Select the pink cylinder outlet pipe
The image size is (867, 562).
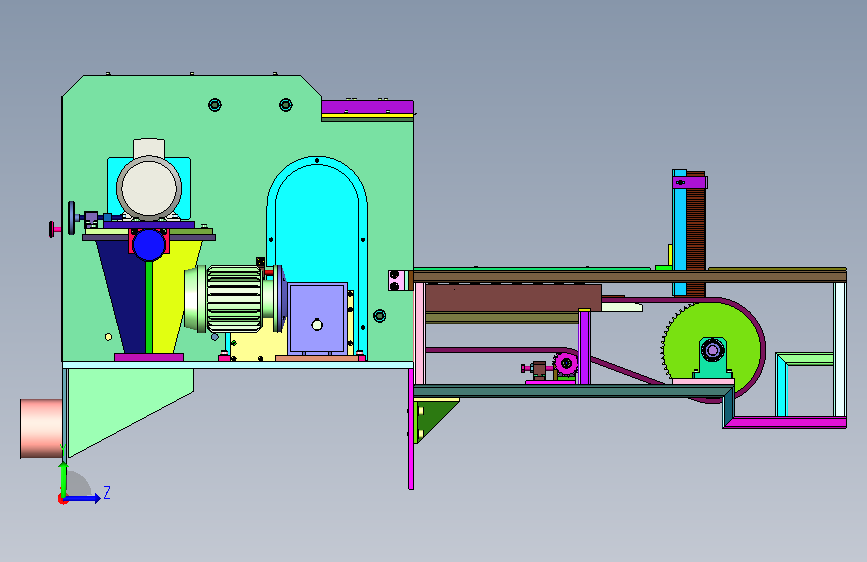pos(41,429)
